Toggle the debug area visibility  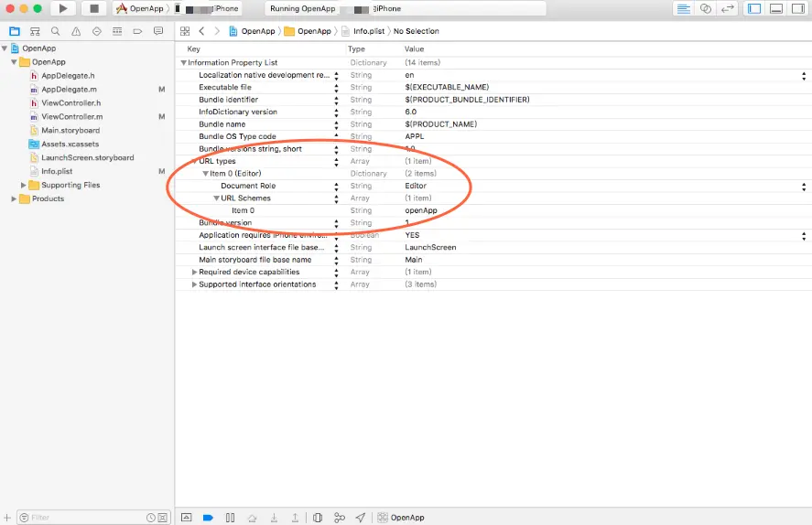point(775,9)
